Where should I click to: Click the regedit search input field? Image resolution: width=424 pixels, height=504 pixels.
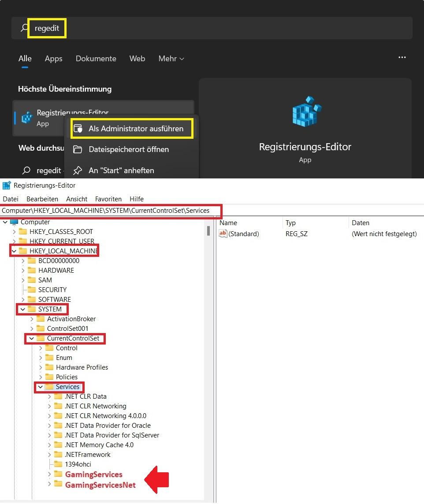click(x=212, y=28)
